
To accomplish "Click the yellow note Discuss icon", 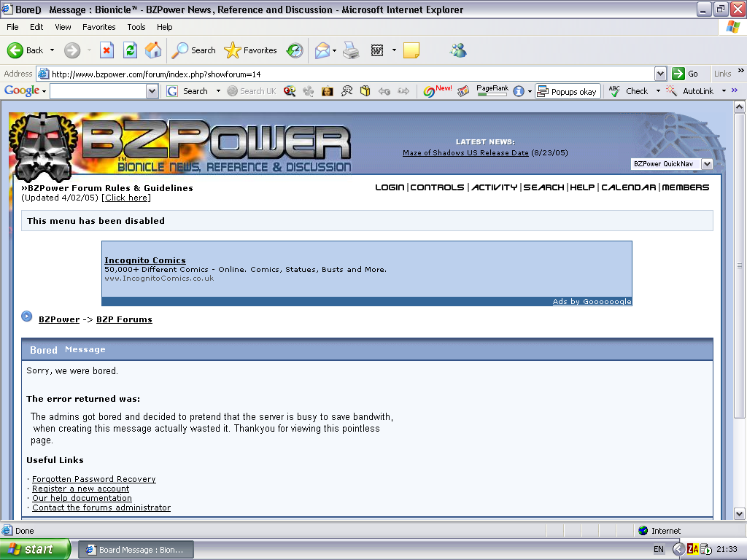I will pyautogui.click(x=411, y=50).
